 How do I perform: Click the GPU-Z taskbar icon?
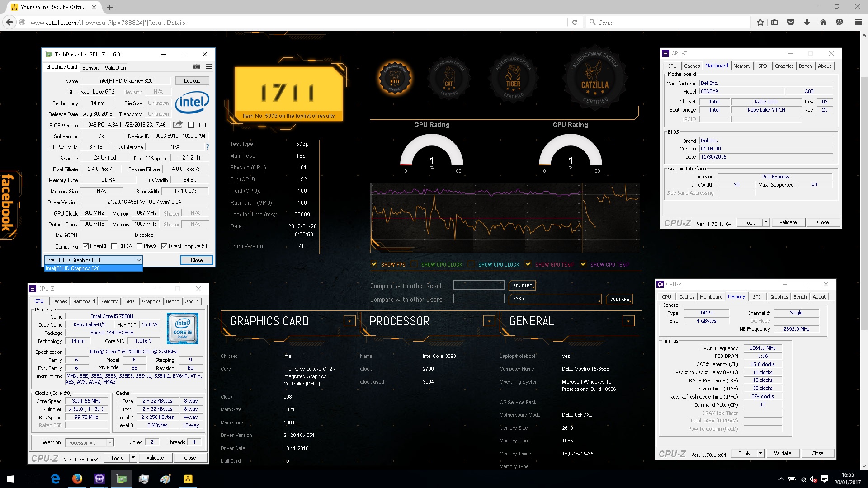pyautogui.click(x=122, y=479)
